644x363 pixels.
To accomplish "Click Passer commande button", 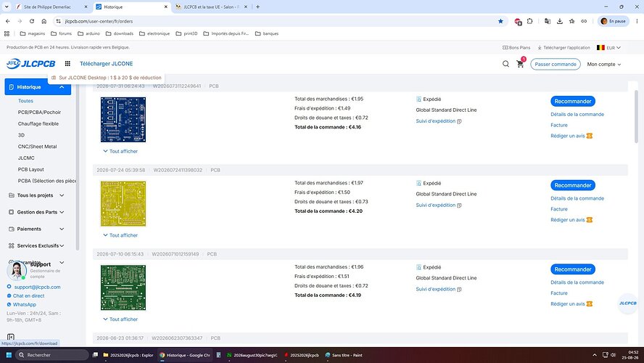I will (x=556, y=64).
